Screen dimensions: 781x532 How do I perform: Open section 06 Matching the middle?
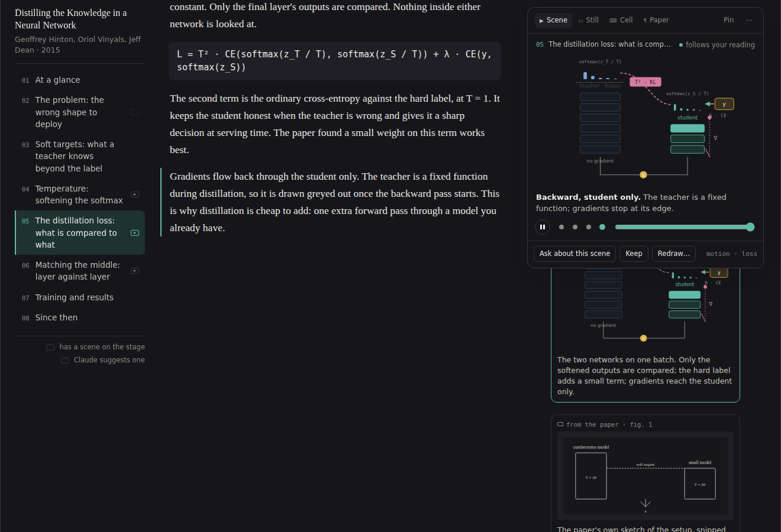click(80, 271)
